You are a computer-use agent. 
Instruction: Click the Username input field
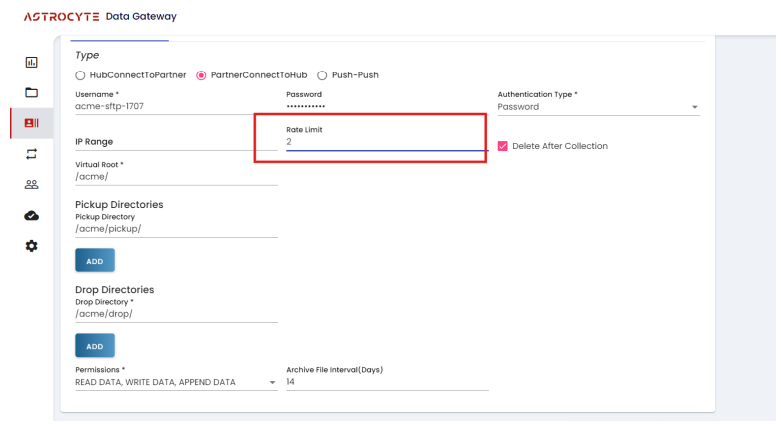point(176,107)
